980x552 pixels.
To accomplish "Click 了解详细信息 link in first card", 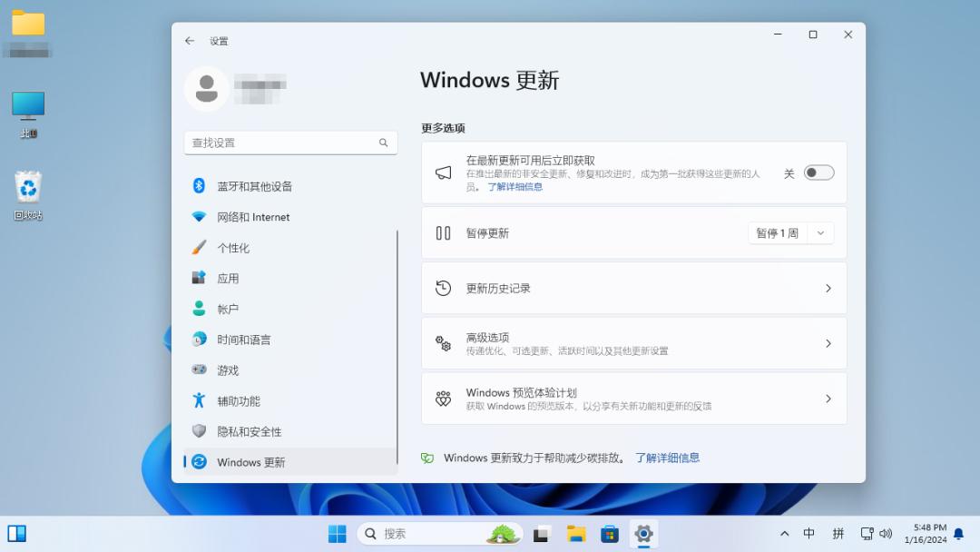I will click(515, 187).
